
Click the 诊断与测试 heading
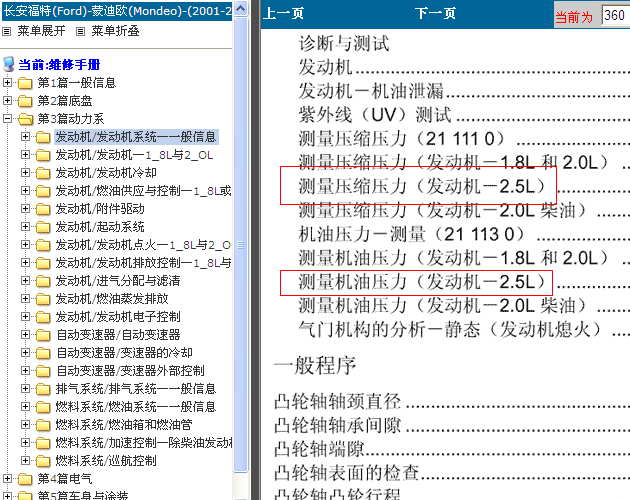[344, 43]
